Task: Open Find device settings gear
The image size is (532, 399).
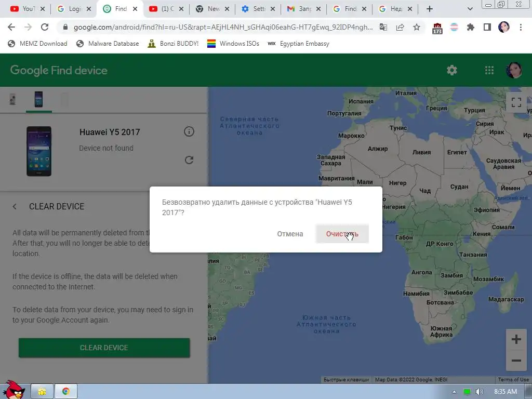Action: pyautogui.click(x=451, y=70)
